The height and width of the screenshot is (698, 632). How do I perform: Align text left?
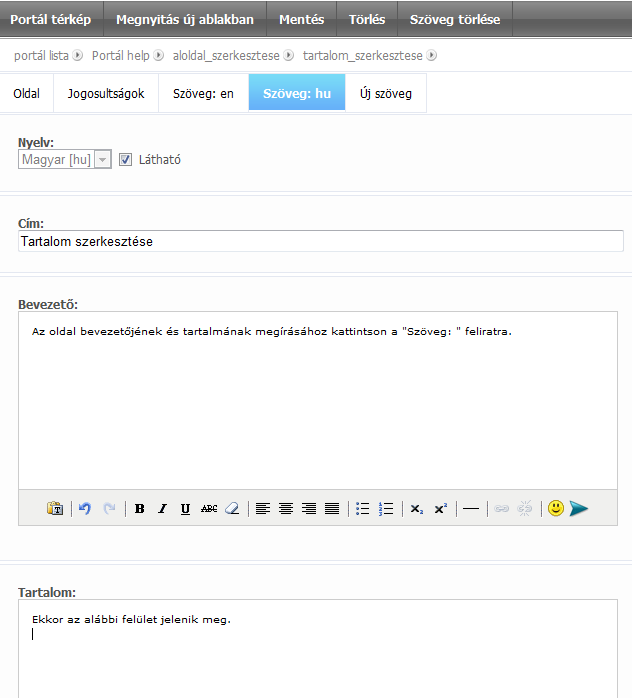click(263, 508)
